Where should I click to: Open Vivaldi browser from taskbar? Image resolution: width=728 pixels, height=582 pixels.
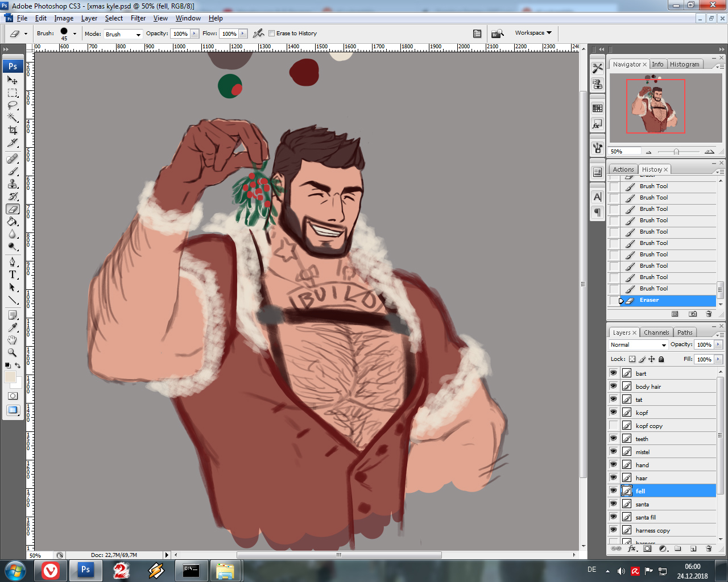[51, 570]
